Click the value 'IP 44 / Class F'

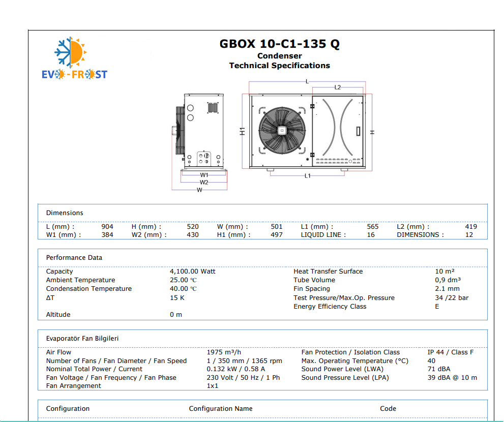(451, 352)
